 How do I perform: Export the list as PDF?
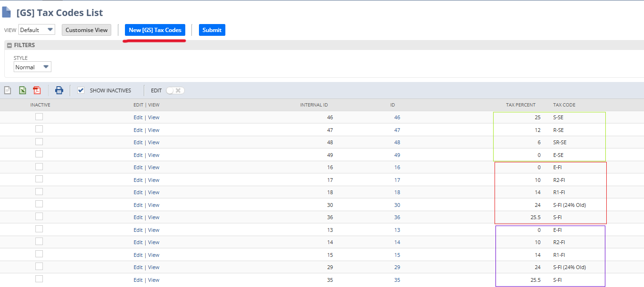[37, 90]
